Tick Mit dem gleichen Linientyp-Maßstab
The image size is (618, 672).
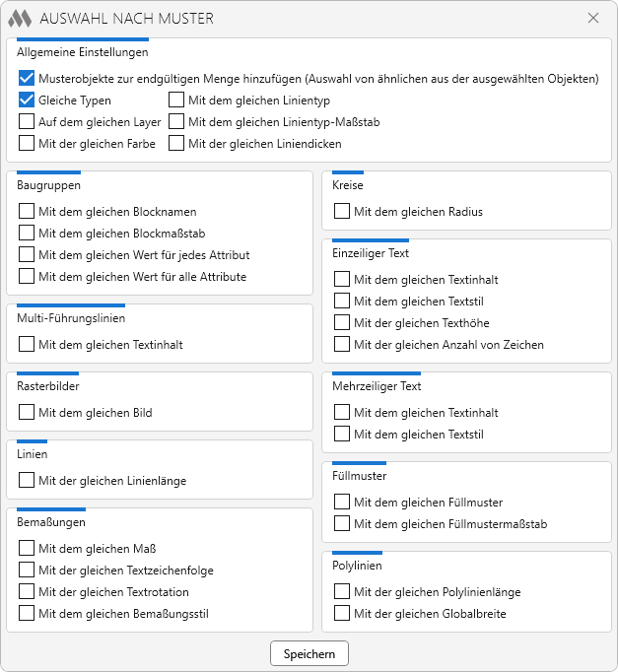click(x=176, y=121)
